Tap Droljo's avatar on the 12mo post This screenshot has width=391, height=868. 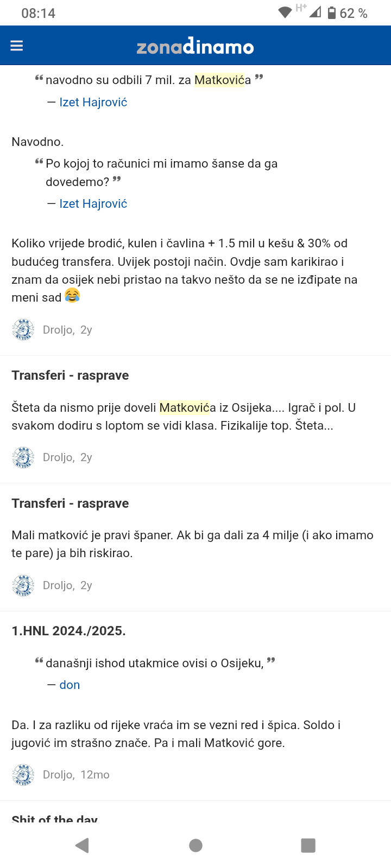coord(23,775)
